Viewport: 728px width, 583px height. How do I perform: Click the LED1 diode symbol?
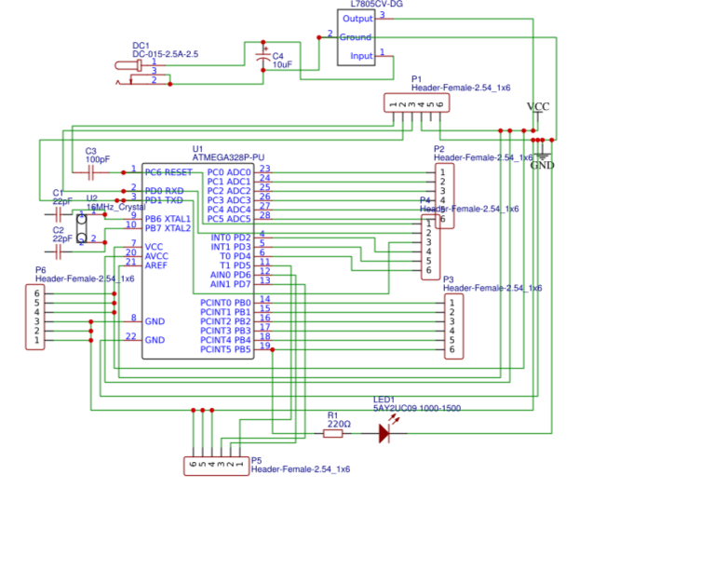click(x=384, y=433)
